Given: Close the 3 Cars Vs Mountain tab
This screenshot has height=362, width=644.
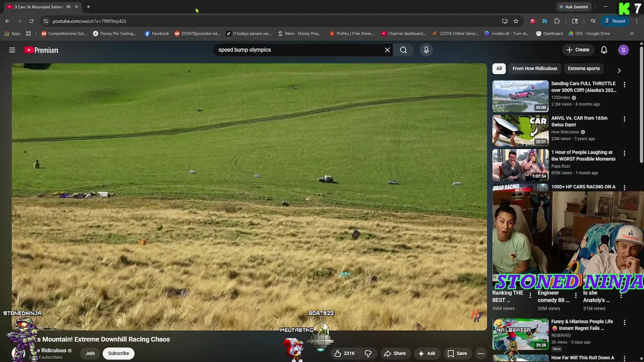Looking at the screenshot, I should pyautogui.click(x=76, y=7).
